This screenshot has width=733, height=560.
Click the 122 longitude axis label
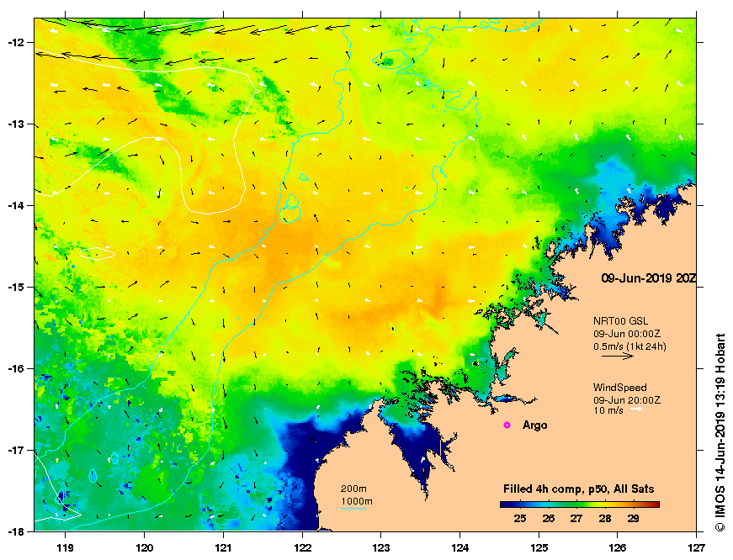[302, 548]
